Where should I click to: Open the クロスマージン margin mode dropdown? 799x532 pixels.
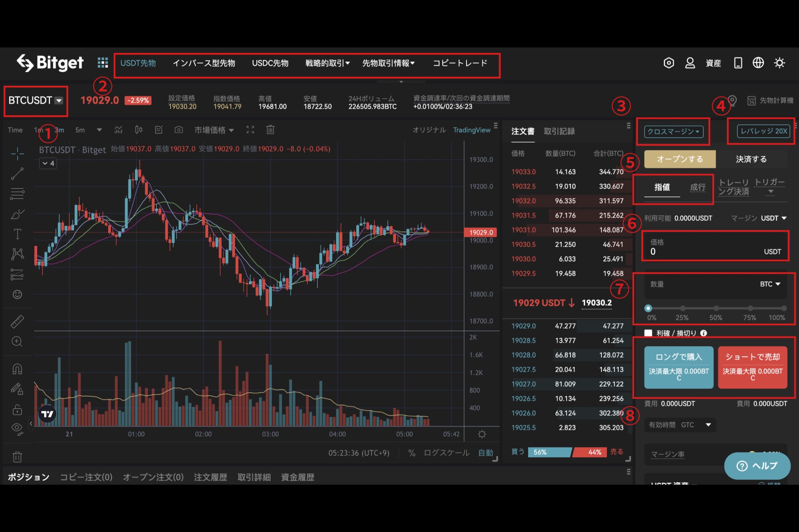click(674, 132)
